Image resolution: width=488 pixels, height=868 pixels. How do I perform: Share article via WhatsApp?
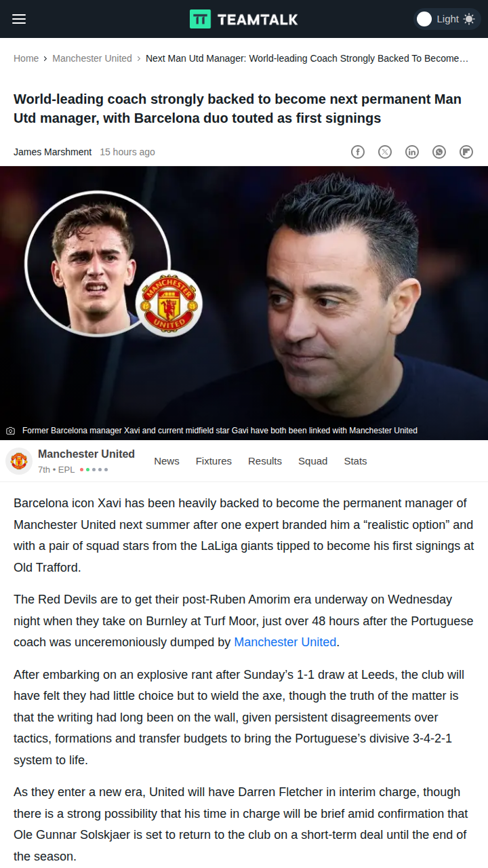439,152
